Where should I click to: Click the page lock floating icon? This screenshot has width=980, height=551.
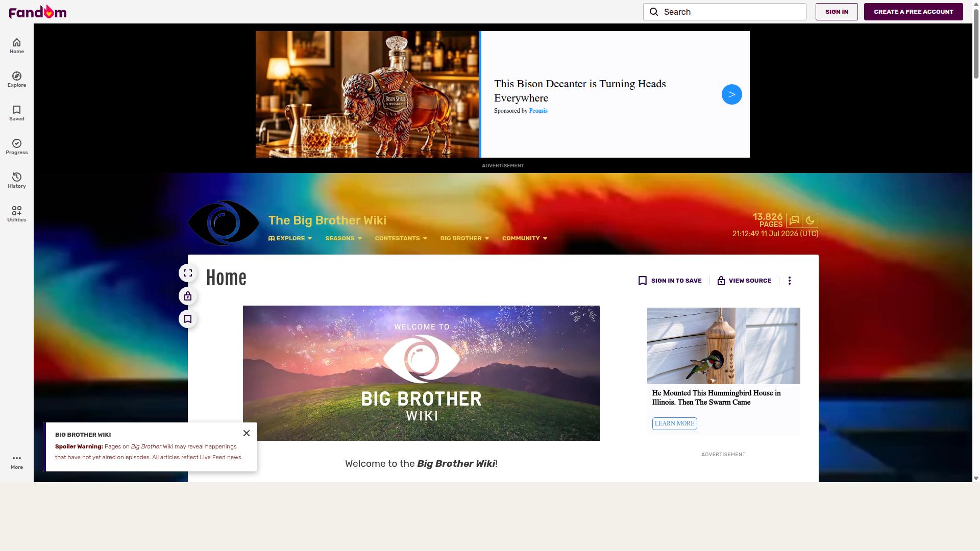tap(188, 296)
